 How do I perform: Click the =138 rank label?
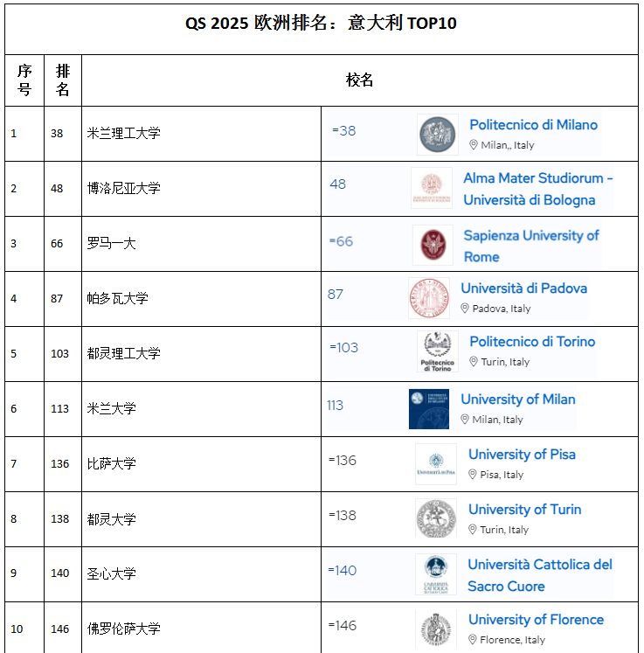click(343, 515)
